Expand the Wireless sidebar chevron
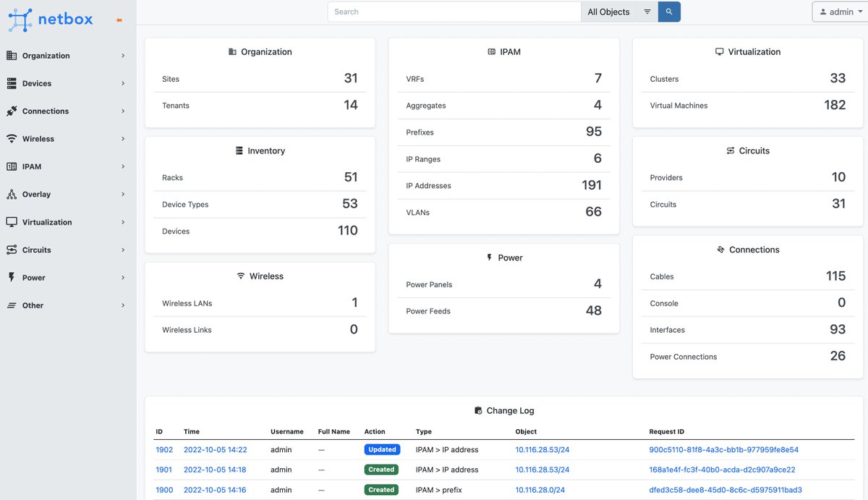868x500 pixels. pos(123,139)
